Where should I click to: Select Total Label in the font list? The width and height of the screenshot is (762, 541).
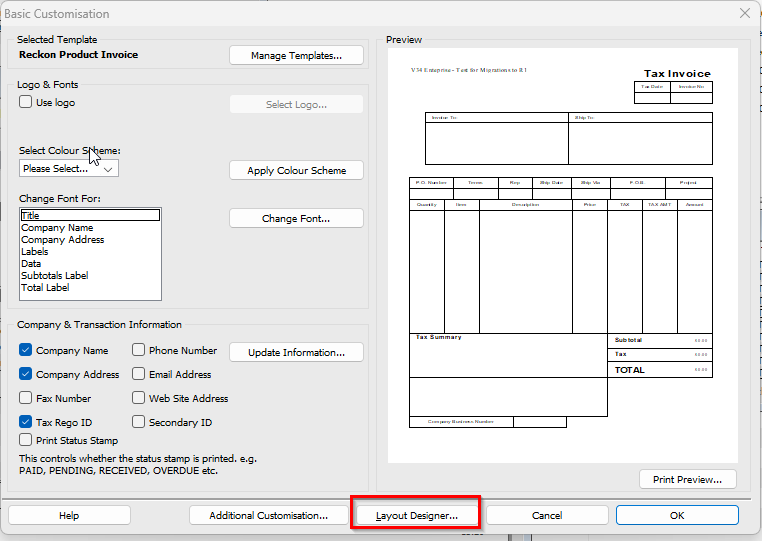point(90,287)
